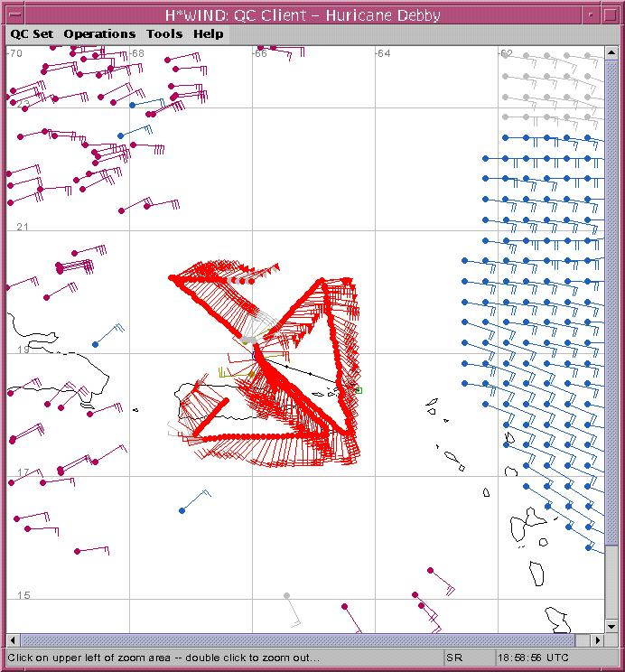Click the gray wind barb dot near bottom edge
The width and height of the screenshot is (625, 672).
point(286,595)
